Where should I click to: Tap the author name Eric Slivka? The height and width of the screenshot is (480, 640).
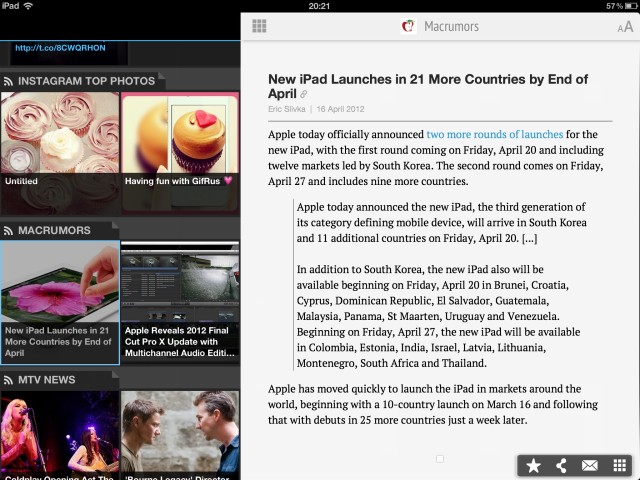[x=287, y=109]
